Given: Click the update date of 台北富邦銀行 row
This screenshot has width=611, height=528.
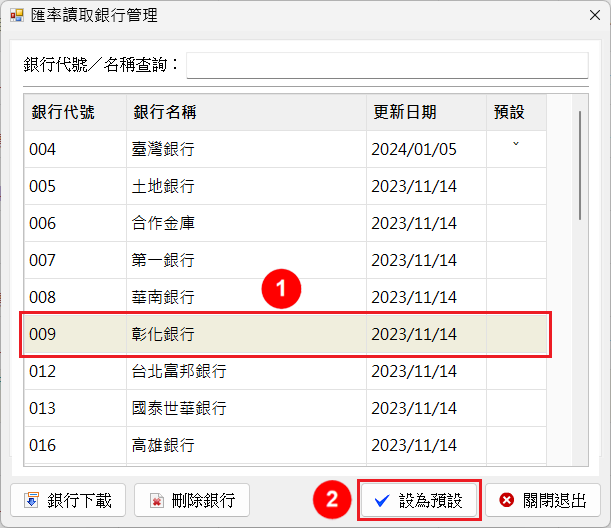Looking at the screenshot, I should click(x=426, y=371).
